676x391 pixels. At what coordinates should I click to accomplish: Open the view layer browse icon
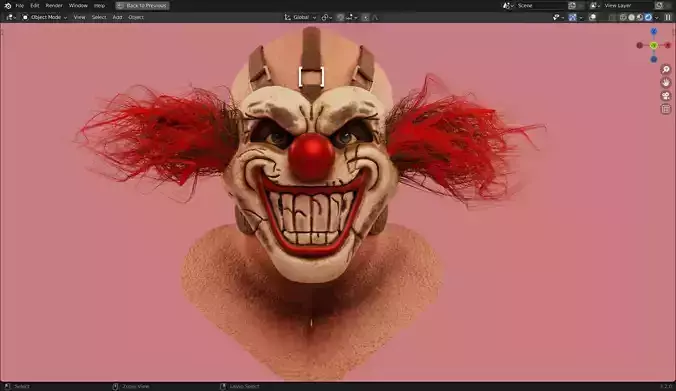point(595,6)
